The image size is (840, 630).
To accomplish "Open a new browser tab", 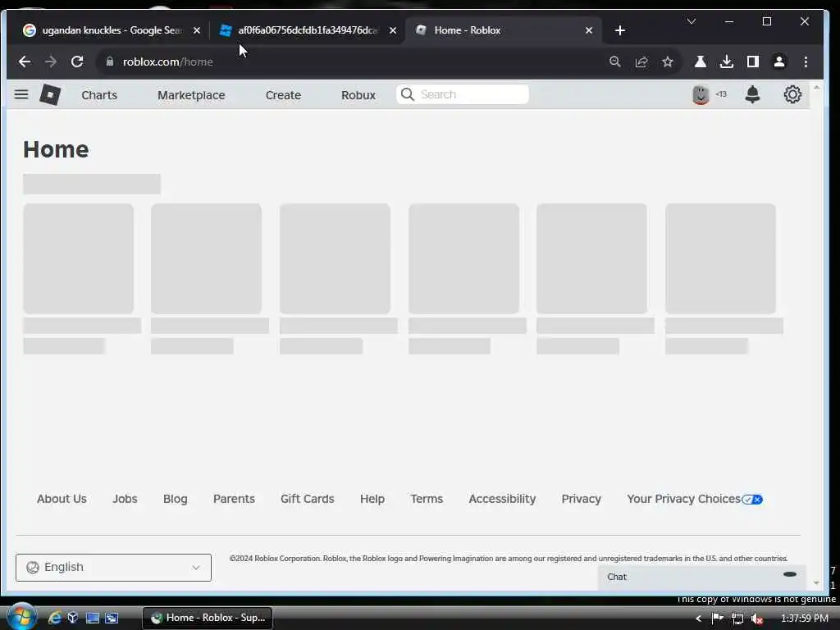I will 620,30.
